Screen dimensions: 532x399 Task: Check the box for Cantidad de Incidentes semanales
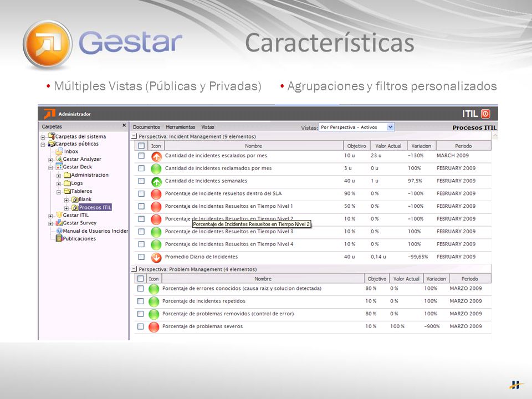[141, 181]
